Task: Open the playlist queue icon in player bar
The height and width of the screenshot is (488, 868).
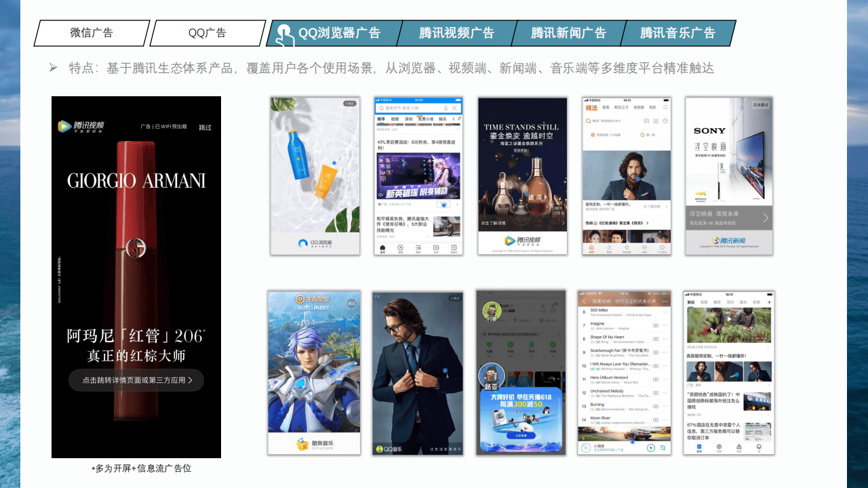Action: (x=663, y=448)
